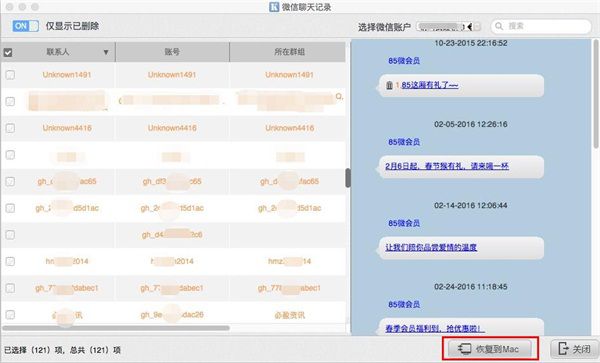This screenshot has height=363, width=600.
Task: Open the 85这厢有礼了 message link
Action: (x=430, y=85)
